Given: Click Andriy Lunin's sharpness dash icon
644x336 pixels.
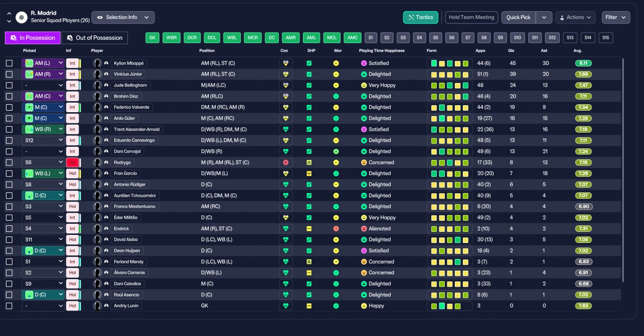Looking at the screenshot, I should pos(309,306).
